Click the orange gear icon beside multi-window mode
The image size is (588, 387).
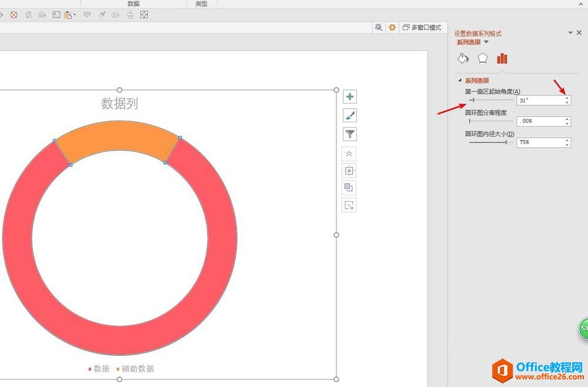392,28
